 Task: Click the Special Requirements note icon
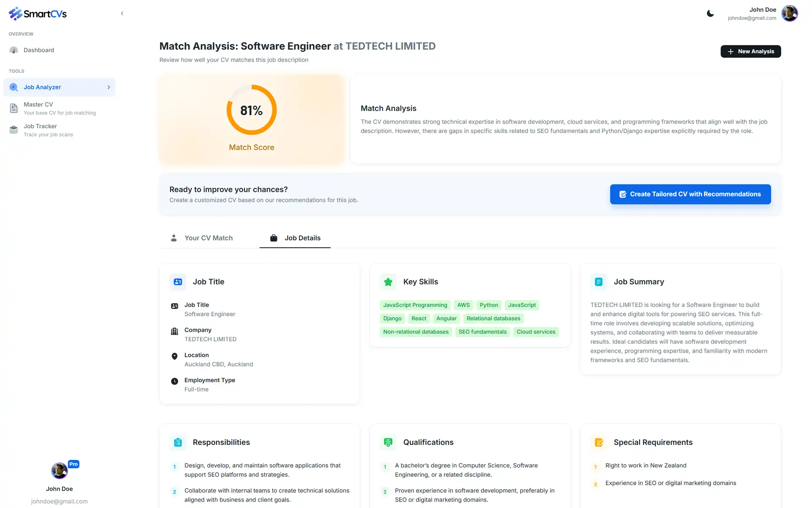coord(599,442)
